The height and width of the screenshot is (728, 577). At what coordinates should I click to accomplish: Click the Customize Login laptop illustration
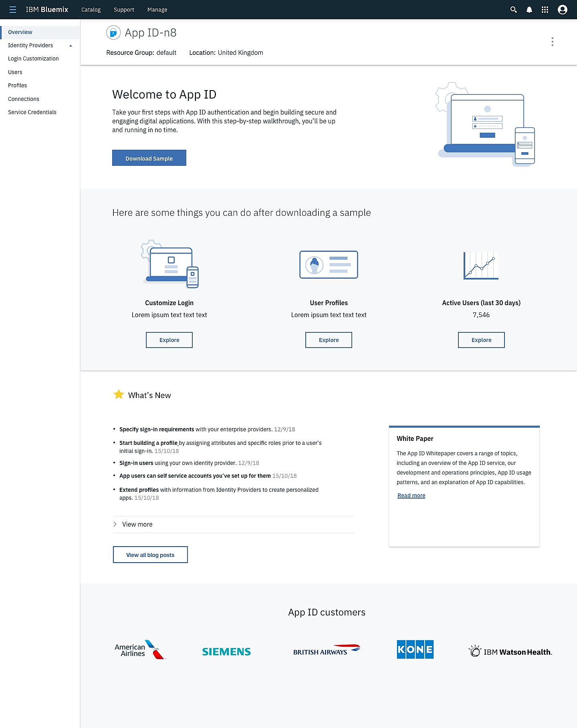170,264
